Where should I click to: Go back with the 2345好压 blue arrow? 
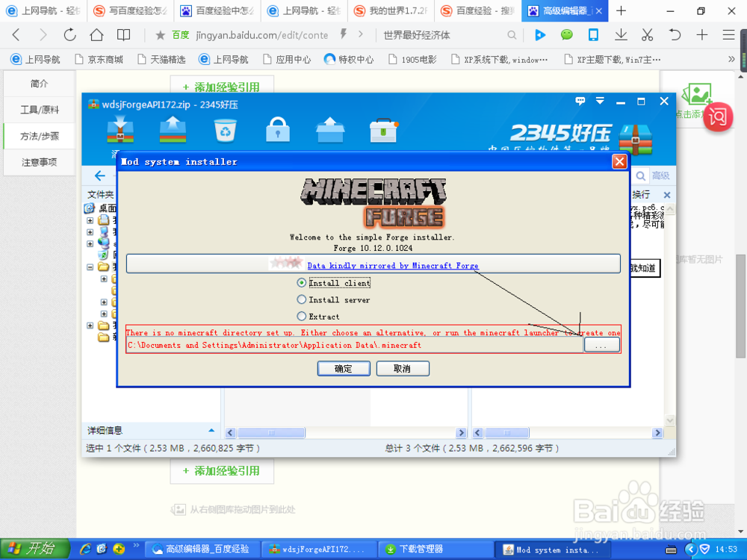point(99,175)
